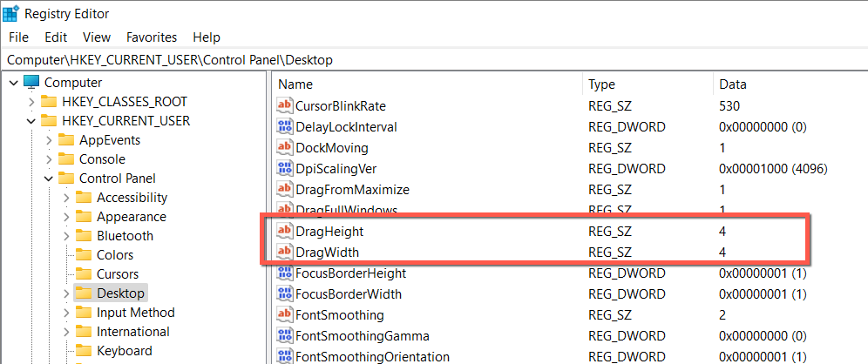The width and height of the screenshot is (868, 364).
Task: Collapse the HKEY_CURRENT_USER tree node
Action: [31, 121]
